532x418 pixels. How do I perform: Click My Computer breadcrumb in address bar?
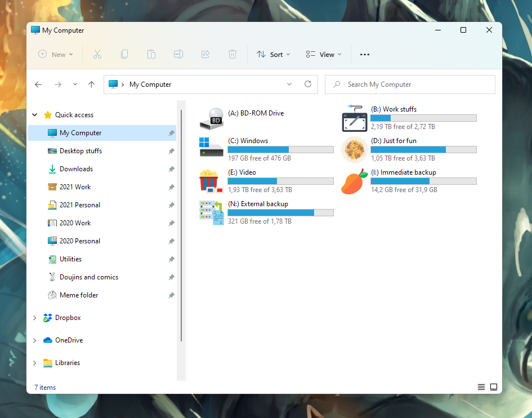pyautogui.click(x=150, y=85)
